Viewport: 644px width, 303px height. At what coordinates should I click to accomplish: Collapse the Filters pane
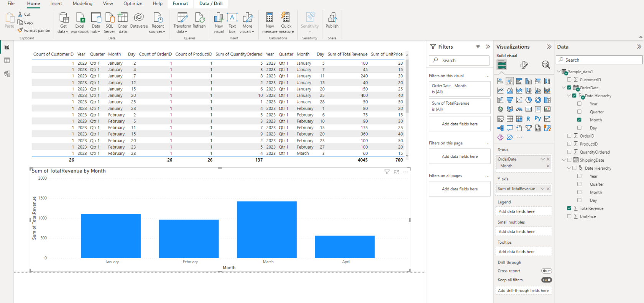tap(488, 47)
